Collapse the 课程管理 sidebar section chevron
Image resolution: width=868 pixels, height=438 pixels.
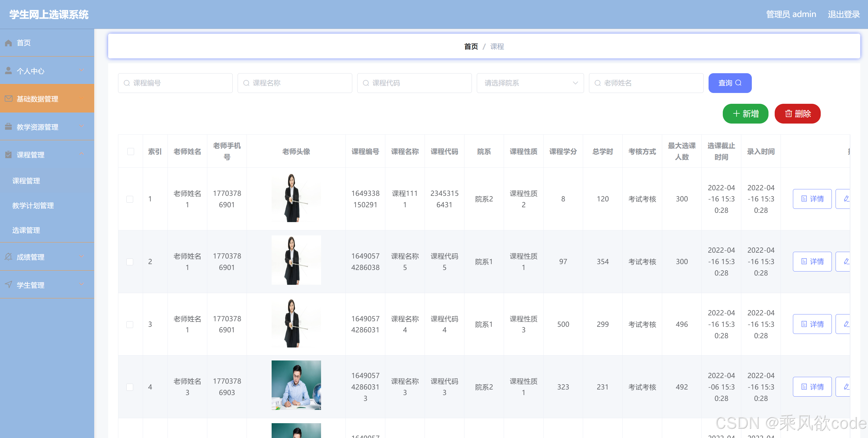click(x=81, y=154)
